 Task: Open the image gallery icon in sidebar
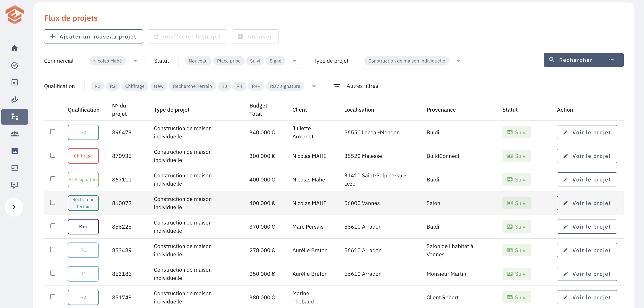(14, 151)
